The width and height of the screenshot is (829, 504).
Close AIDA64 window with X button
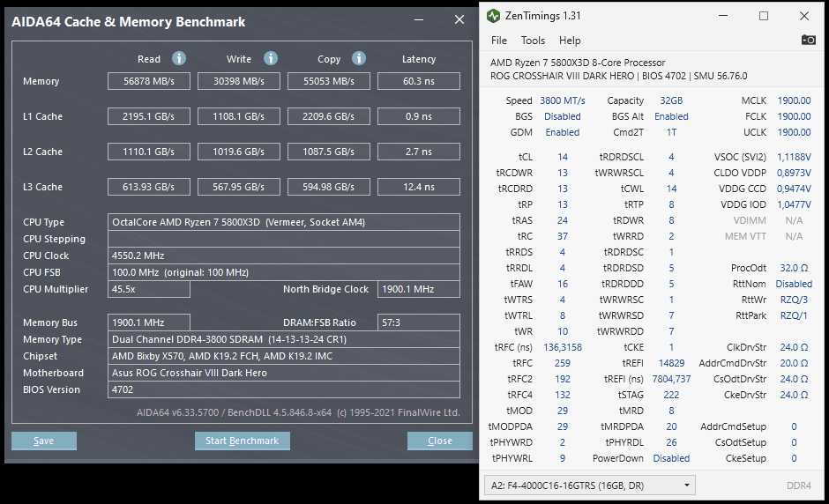(459, 19)
